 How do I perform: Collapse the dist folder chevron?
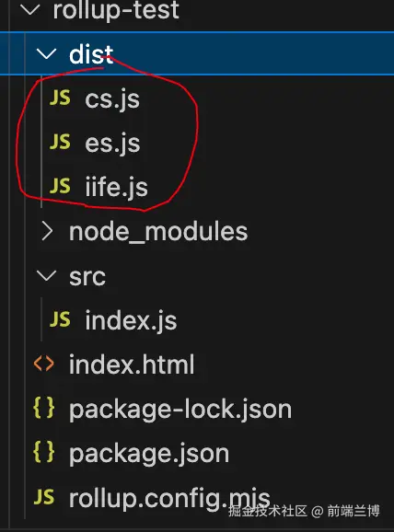[x=46, y=54]
